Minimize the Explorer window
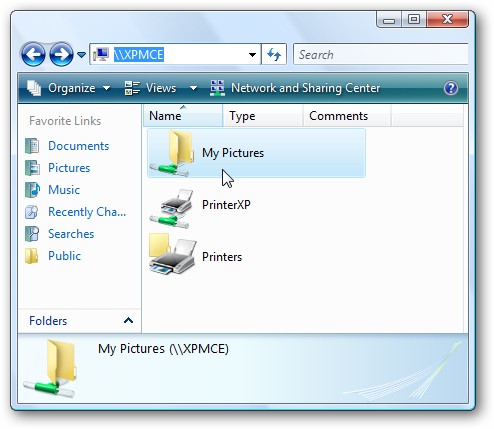494x429 pixels. tap(389, 20)
